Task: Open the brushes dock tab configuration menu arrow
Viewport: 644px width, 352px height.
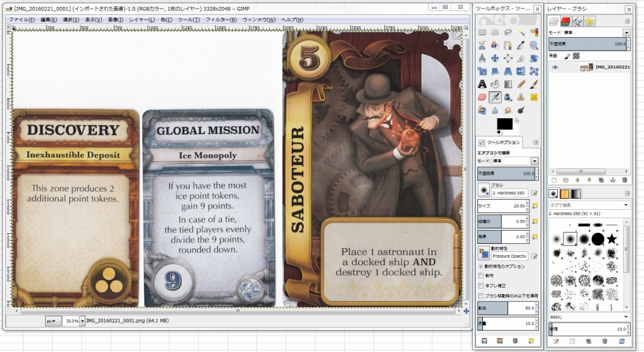Action: (627, 193)
